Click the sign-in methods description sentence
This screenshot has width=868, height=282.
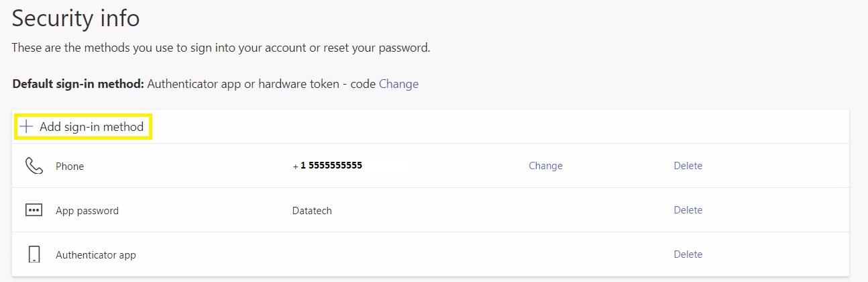pos(221,48)
